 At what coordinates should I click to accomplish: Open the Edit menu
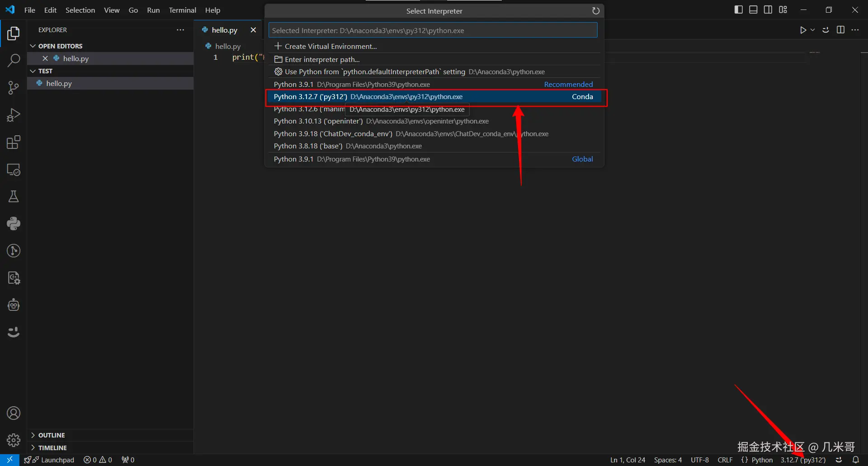tap(50, 10)
